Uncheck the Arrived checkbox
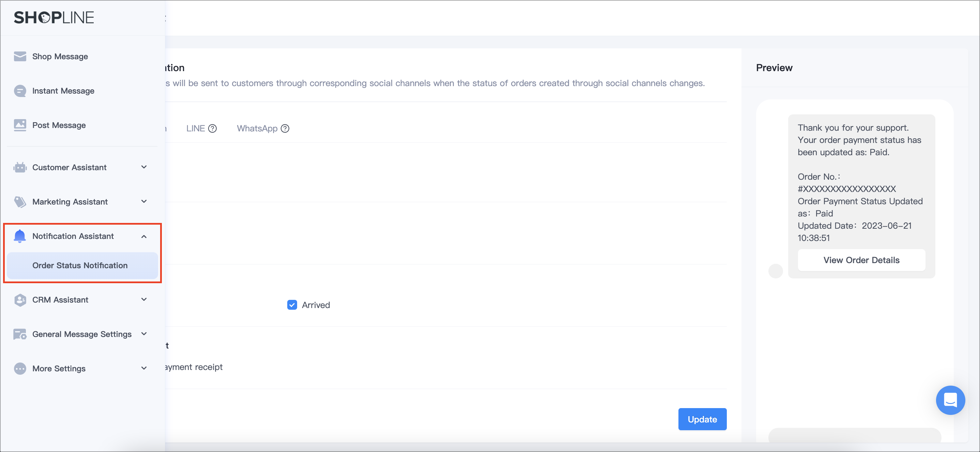 point(291,305)
